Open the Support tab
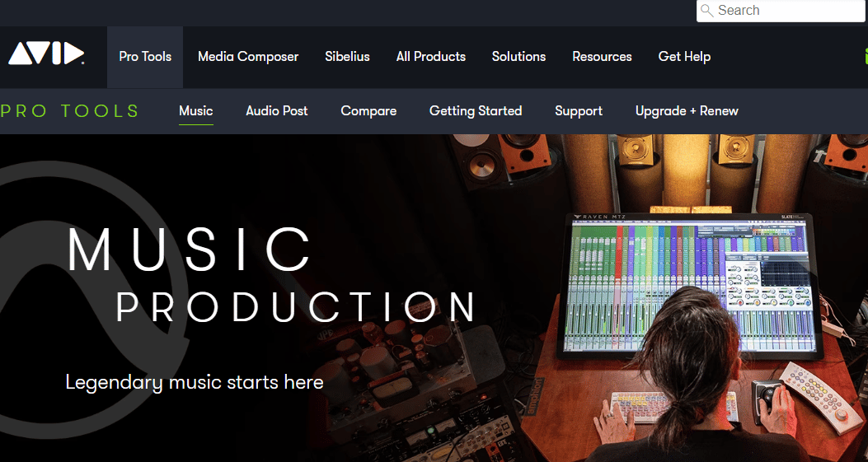 click(x=579, y=111)
